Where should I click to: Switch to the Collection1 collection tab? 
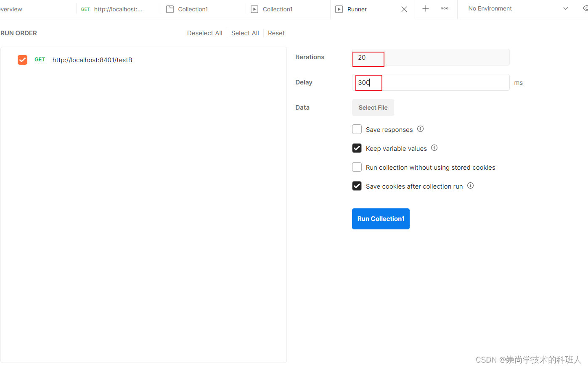click(x=204, y=9)
